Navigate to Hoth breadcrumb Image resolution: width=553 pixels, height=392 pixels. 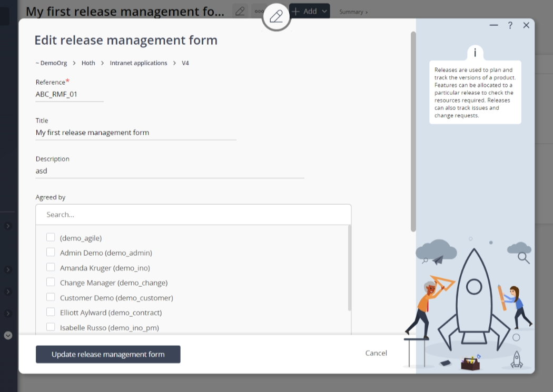pyautogui.click(x=88, y=63)
